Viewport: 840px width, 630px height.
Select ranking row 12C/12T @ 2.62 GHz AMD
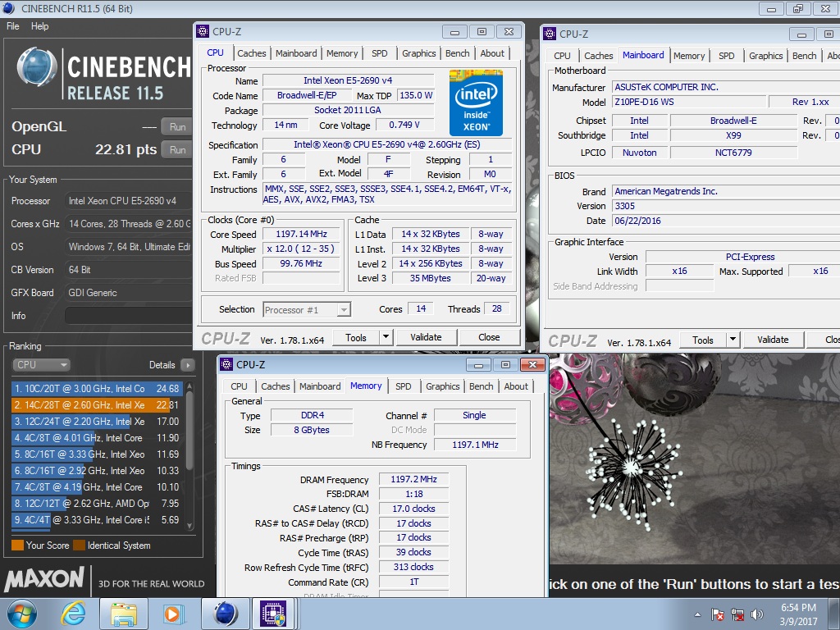(97, 504)
